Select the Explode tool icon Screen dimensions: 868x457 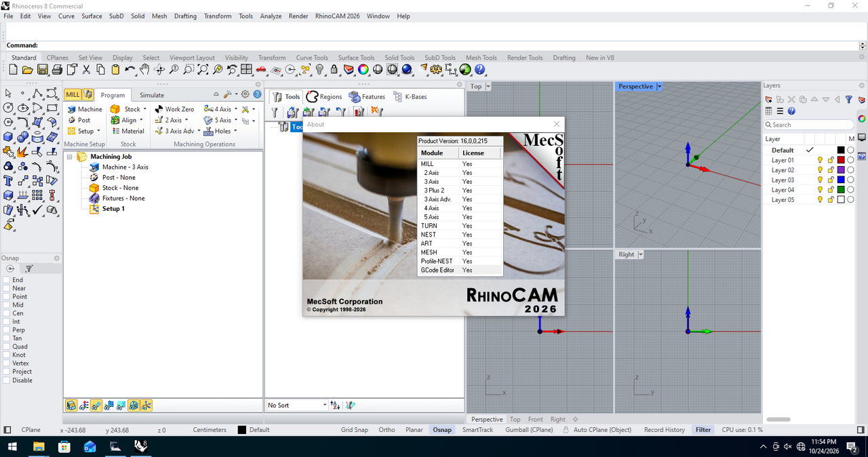[23, 151]
